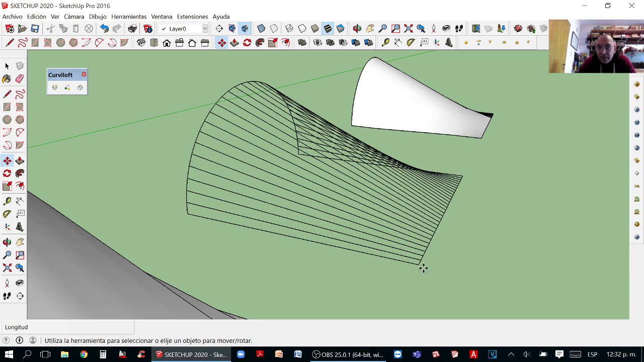Save the model with the floppy icon
Viewport: 644px width, 362px height.
pyautogui.click(x=35, y=29)
